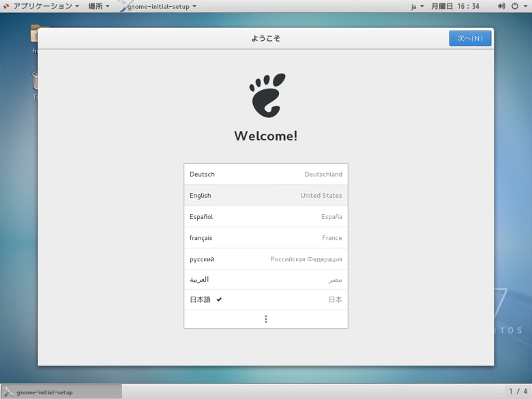Image resolution: width=532 pixels, height=399 pixels.
Task: Click the power icon in top bar
Action: click(515, 6)
